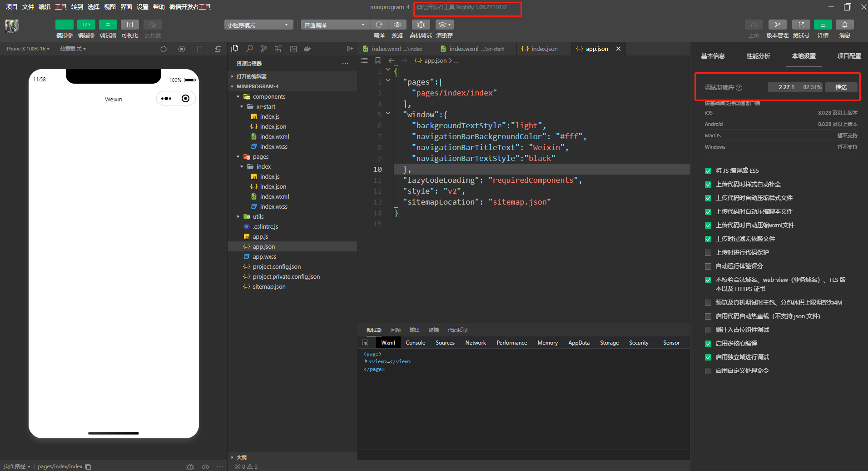The height and width of the screenshot is (471, 868).
Task: Open version management (版本管理)
Action: pyautogui.click(x=777, y=25)
